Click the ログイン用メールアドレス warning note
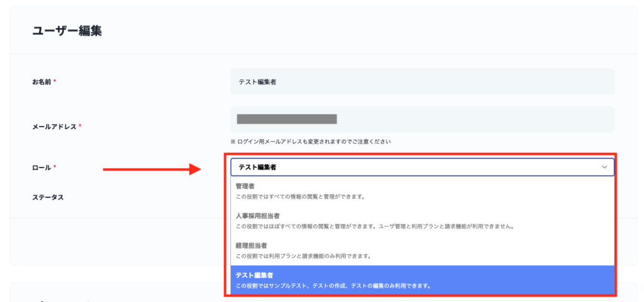 [x=310, y=142]
